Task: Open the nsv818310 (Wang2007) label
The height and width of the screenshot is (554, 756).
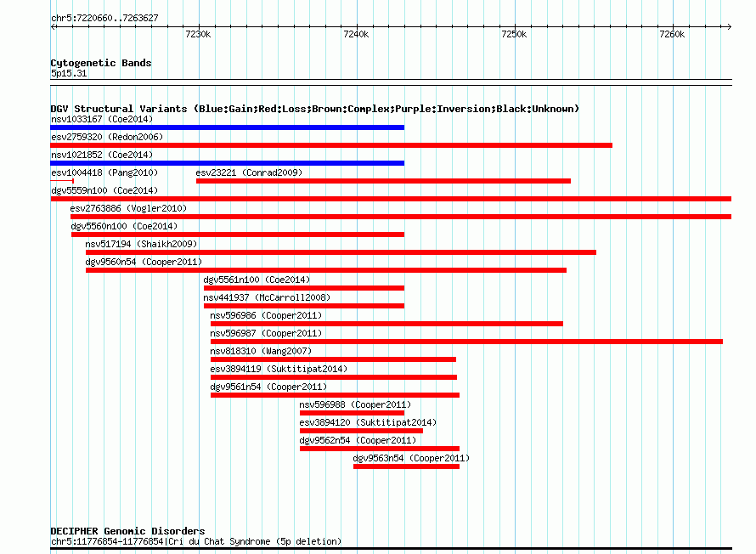Action: tap(261, 351)
